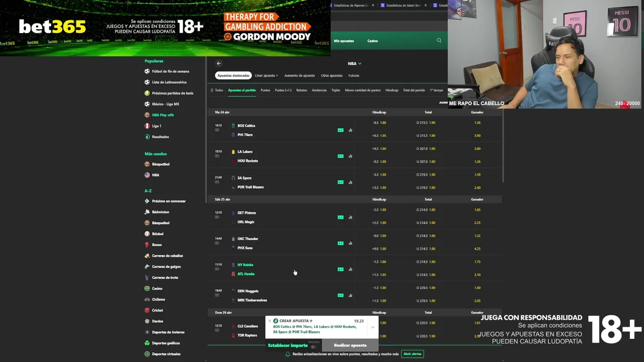Select the Triples market tab
This screenshot has width=644, height=362.
coord(336,90)
